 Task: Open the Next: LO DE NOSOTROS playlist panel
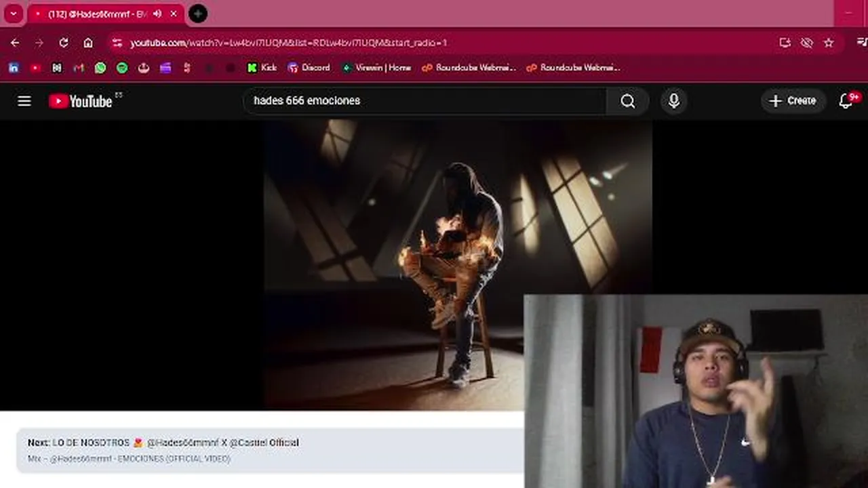271,450
